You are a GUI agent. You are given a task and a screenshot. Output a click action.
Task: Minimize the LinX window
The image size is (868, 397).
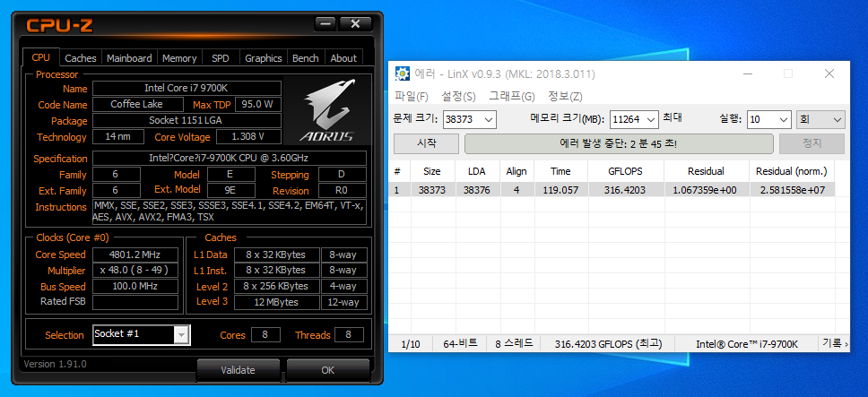point(748,73)
